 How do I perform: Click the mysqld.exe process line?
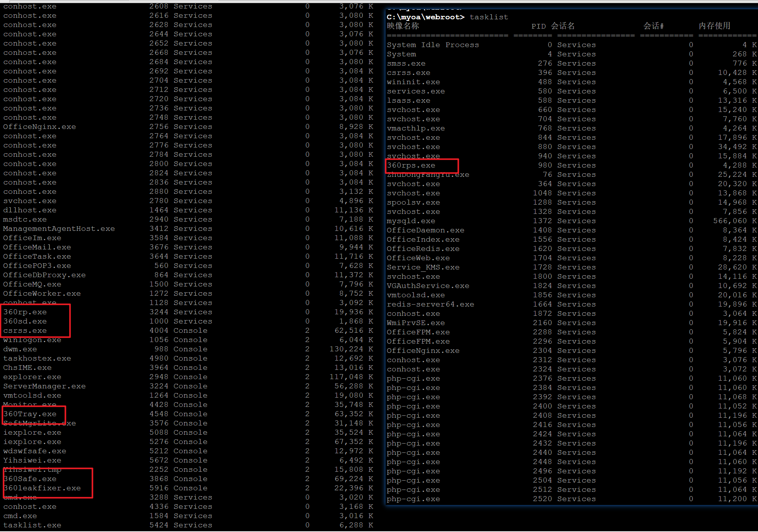coord(411,221)
